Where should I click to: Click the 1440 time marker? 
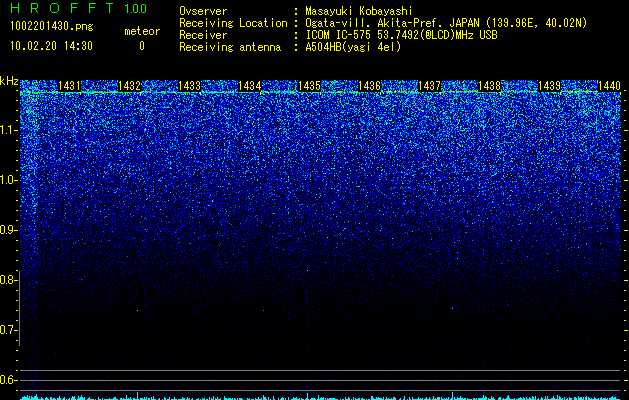(609, 86)
